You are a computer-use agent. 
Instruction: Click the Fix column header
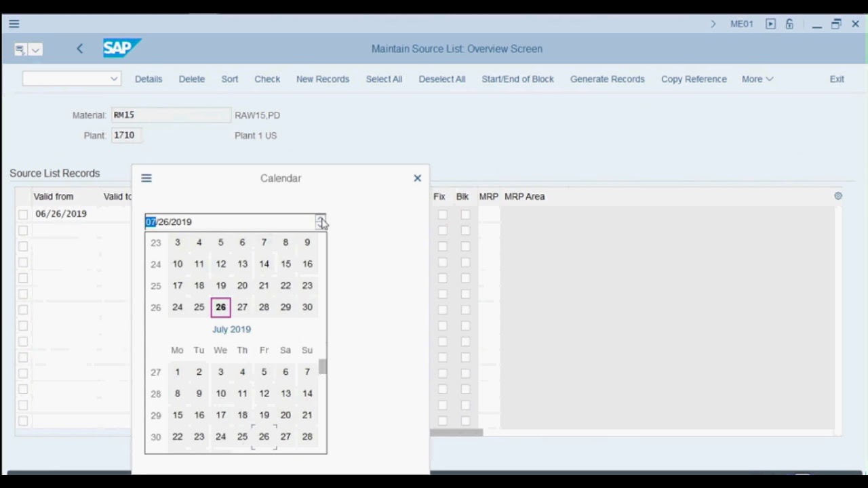coord(439,197)
